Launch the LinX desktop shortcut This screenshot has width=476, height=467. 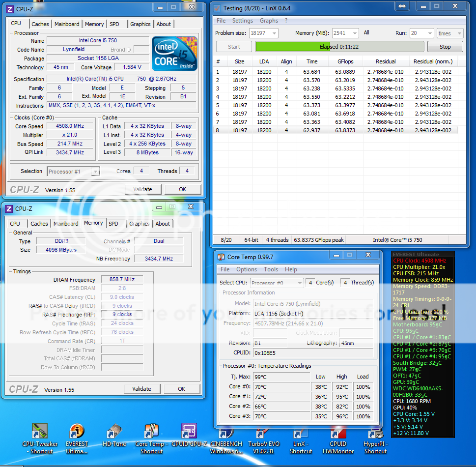pos(300,434)
